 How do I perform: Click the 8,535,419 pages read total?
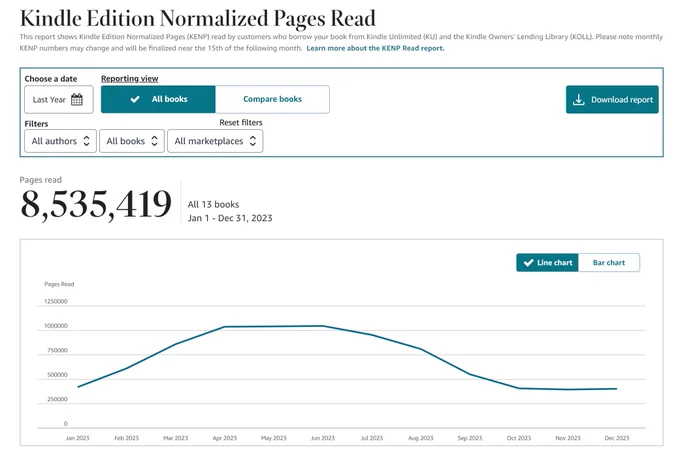point(96,204)
